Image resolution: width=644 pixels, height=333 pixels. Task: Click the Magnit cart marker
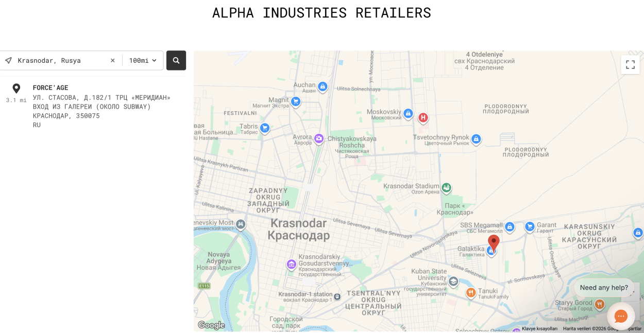(x=295, y=101)
